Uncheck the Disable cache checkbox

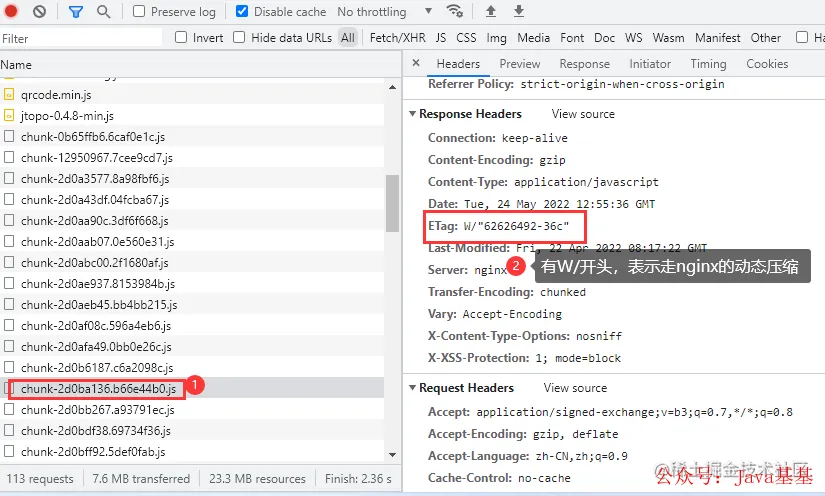[242, 11]
